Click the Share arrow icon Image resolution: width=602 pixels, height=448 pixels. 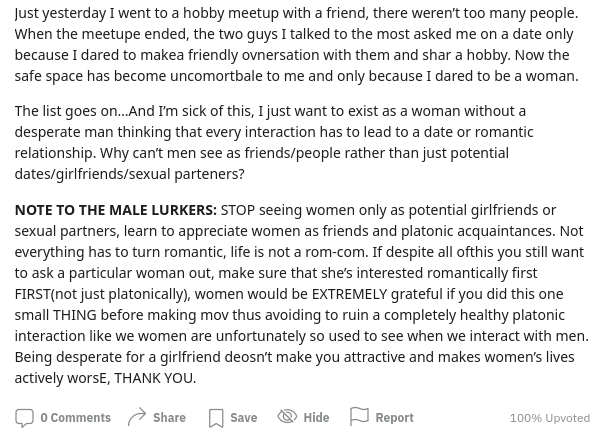coord(138,418)
